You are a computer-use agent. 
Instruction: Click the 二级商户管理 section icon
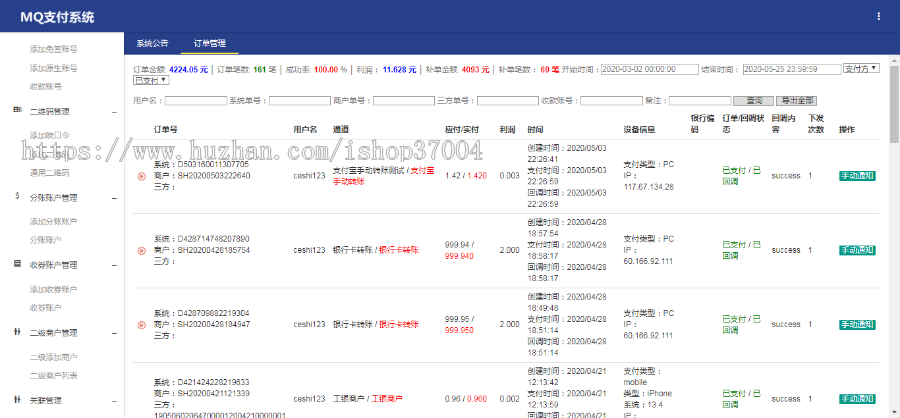pyautogui.click(x=17, y=332)
